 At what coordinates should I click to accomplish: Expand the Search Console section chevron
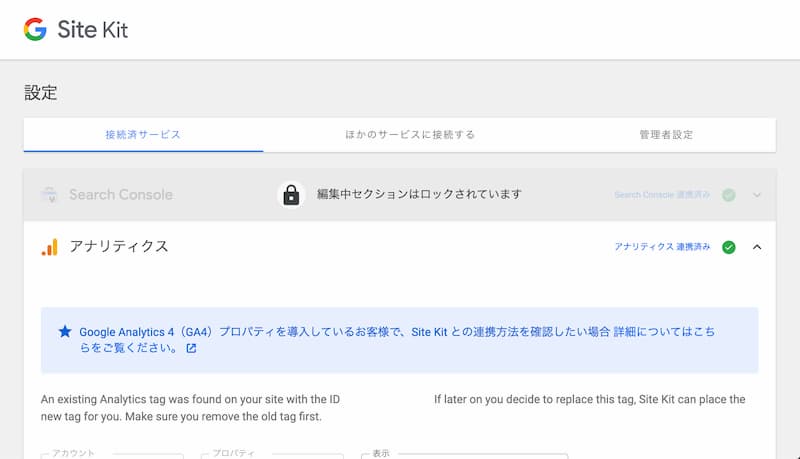[757, 195]
